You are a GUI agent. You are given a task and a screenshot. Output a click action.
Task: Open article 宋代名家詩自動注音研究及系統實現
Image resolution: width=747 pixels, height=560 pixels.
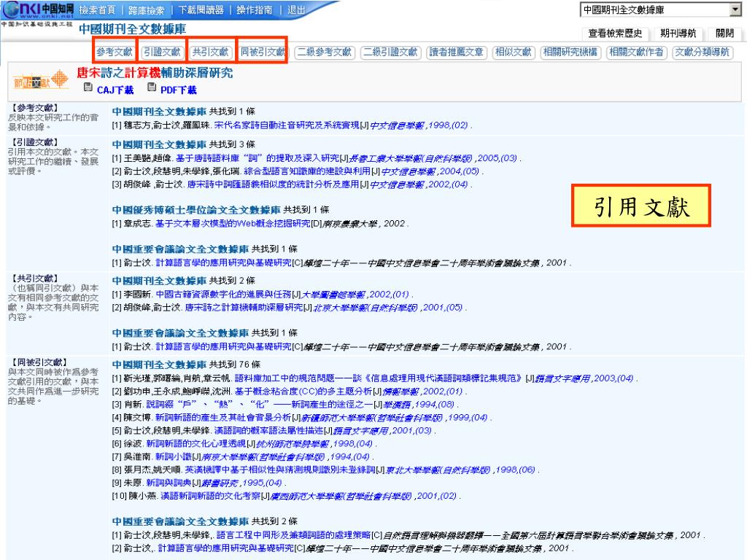286,125
